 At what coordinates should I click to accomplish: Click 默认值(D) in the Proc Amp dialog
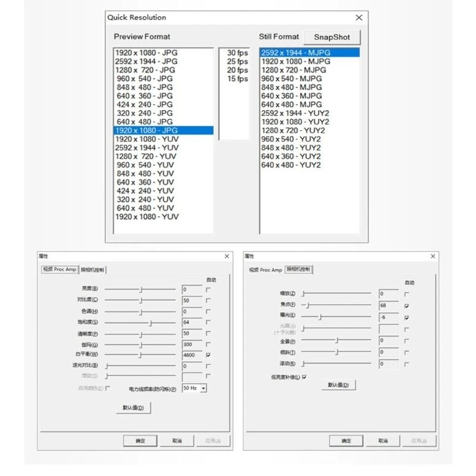[133, 408]
